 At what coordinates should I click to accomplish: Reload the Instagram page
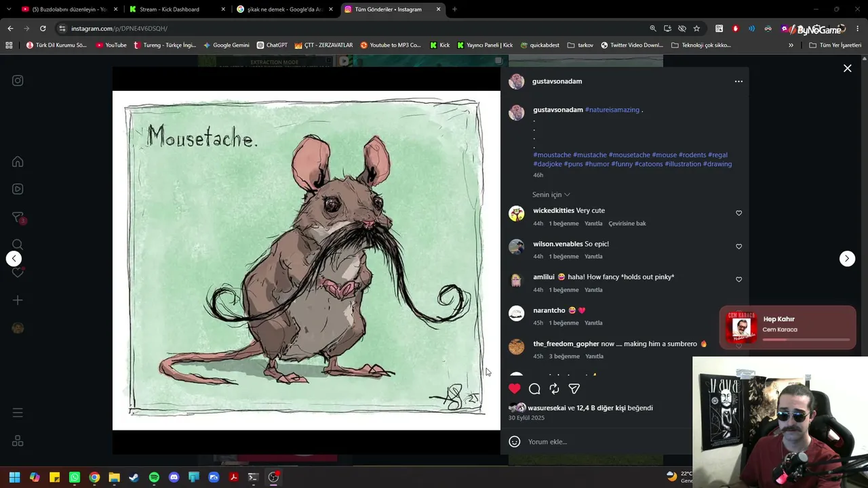(x=43, y=28)
